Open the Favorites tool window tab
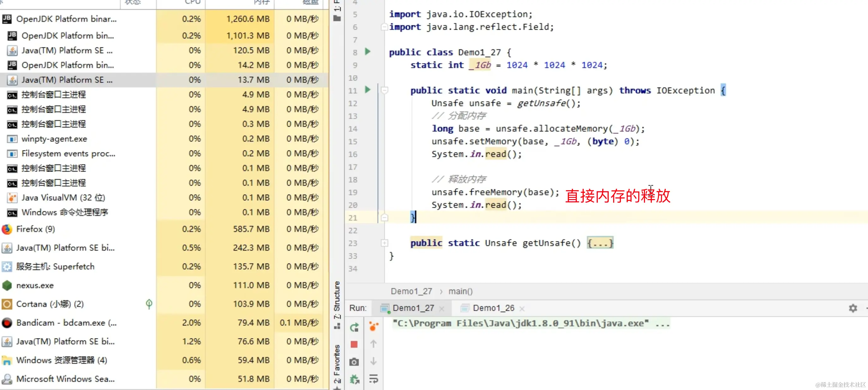This screenshot has width=868, height=390. click(x=337, y=364)
